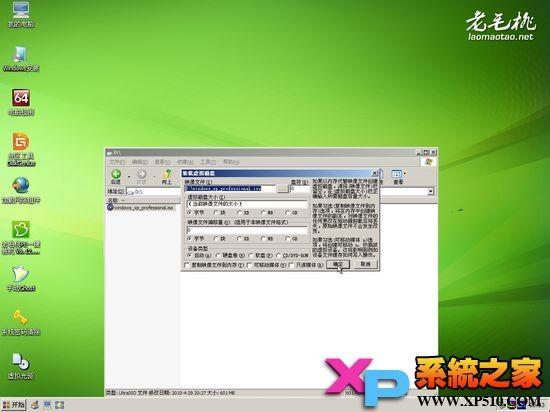Open the 收藏 menu in Explorer
Viewport: 550px width, 412px height.
pos(185,162)
